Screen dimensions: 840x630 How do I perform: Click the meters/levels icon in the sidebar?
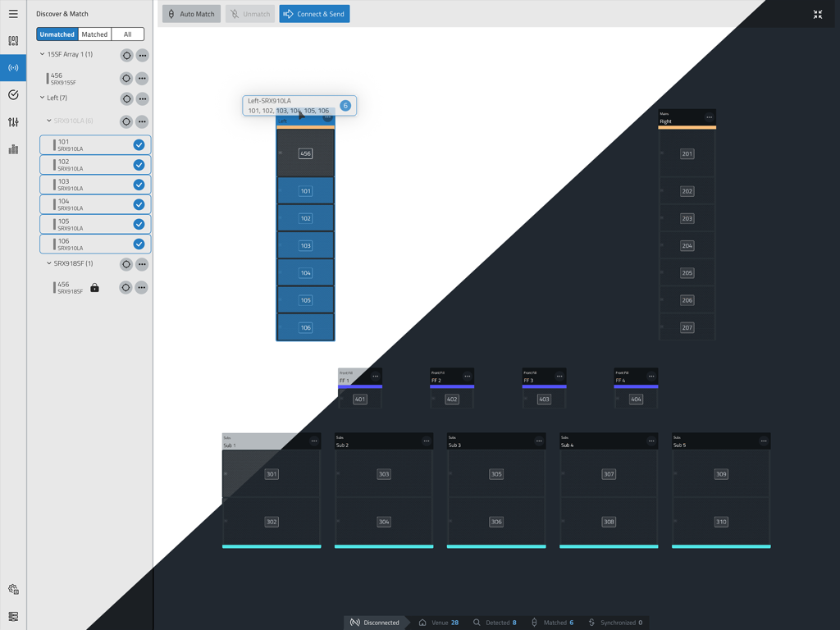coord(12,148)
